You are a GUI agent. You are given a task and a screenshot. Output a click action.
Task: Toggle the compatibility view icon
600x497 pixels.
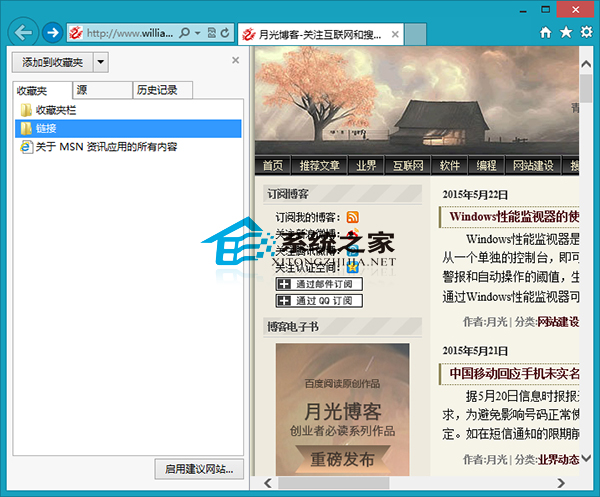[x=212, y=33]
